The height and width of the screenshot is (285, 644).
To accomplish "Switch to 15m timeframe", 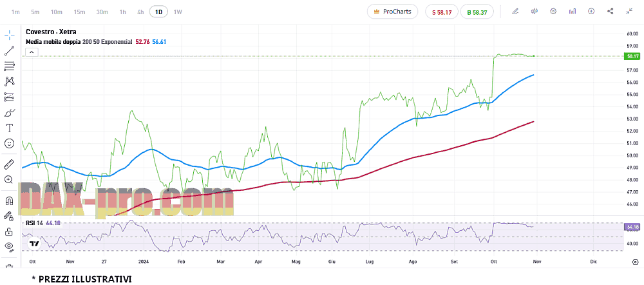I will pyautogui.click(x=79, y=12).
